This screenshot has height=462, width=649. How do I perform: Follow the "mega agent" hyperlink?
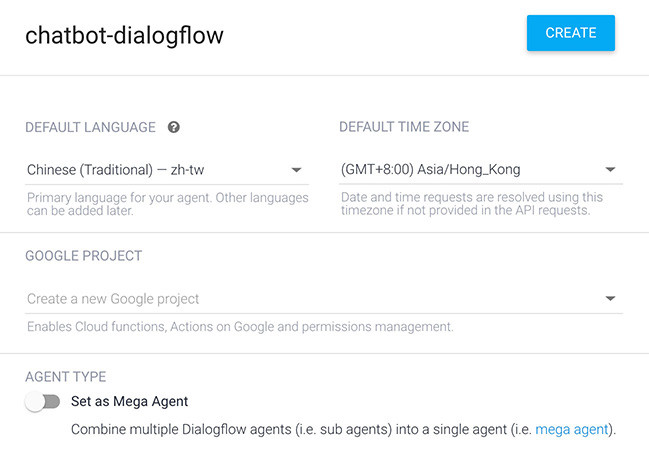coord(571,430)
